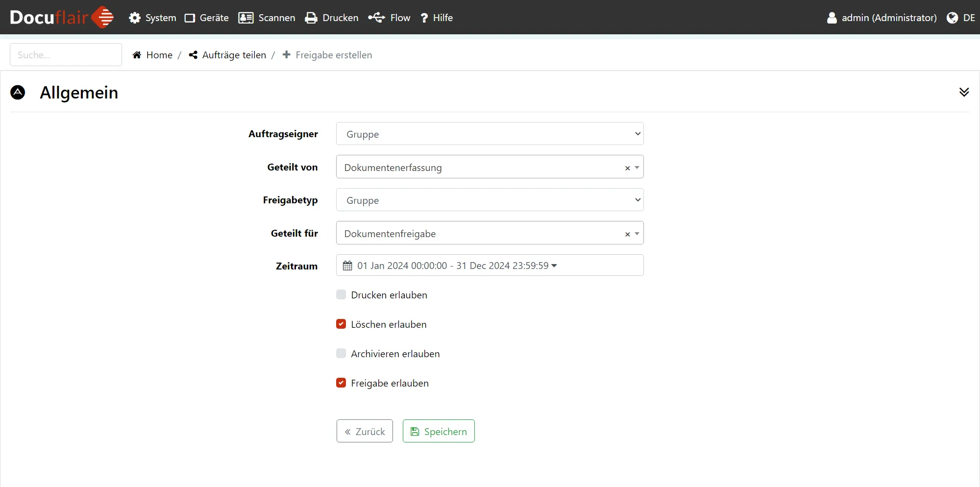Click the calendar icon in Zeitraum

[347, 266]
